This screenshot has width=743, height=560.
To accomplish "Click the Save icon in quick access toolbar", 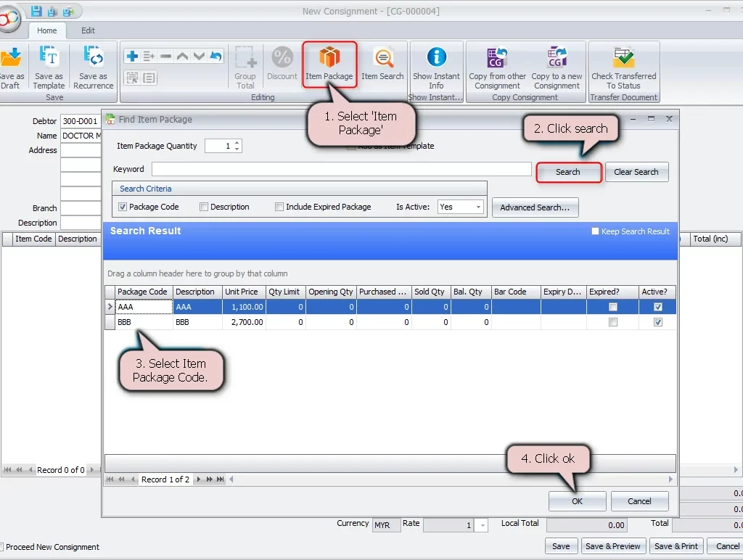I will point(36,11).
